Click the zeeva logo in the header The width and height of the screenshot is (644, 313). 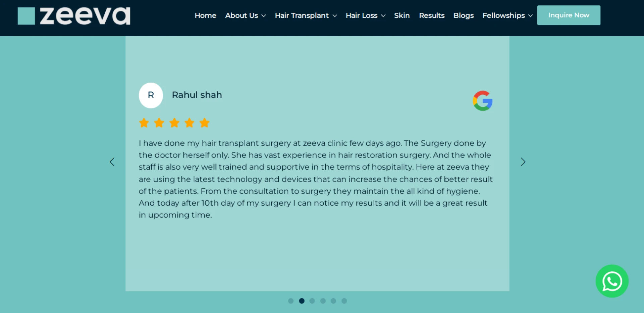[x=73, y=16]
